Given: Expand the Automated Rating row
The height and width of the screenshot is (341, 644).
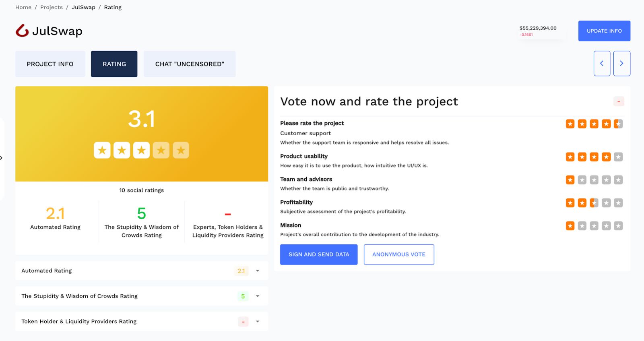Looking at the screenshot, I should coord(258,271).
